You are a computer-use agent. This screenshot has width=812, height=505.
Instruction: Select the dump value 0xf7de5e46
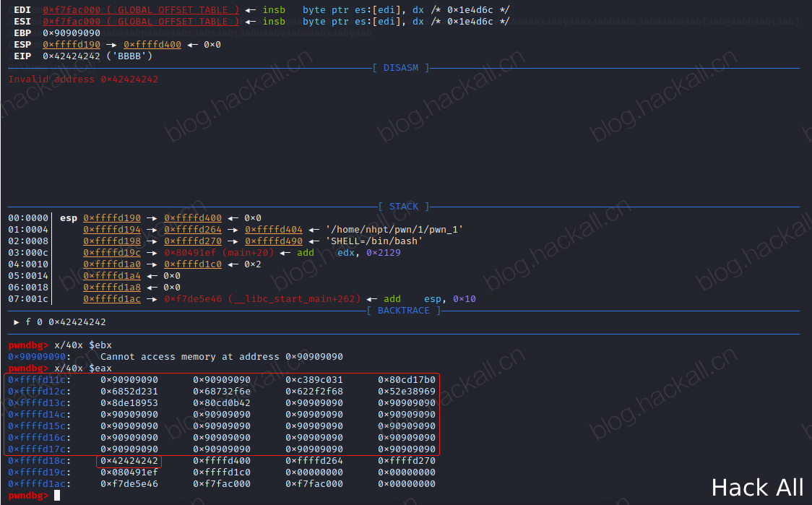129,484
